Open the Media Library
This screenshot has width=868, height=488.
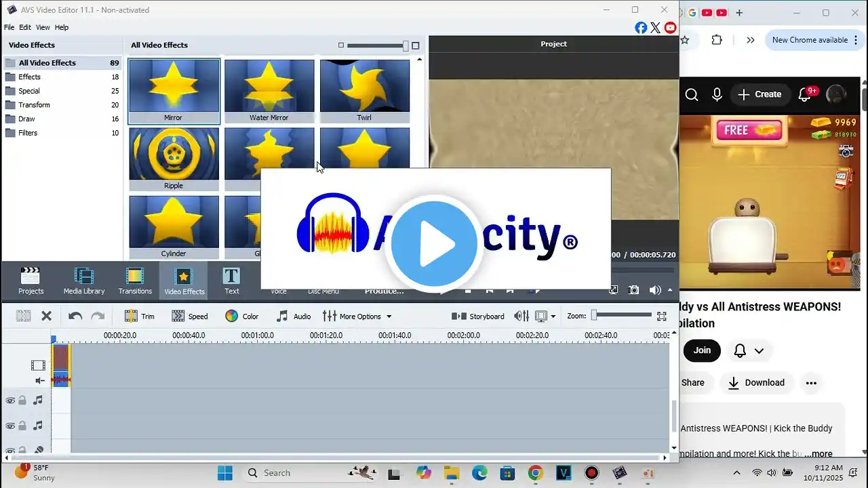click(84, 281)
